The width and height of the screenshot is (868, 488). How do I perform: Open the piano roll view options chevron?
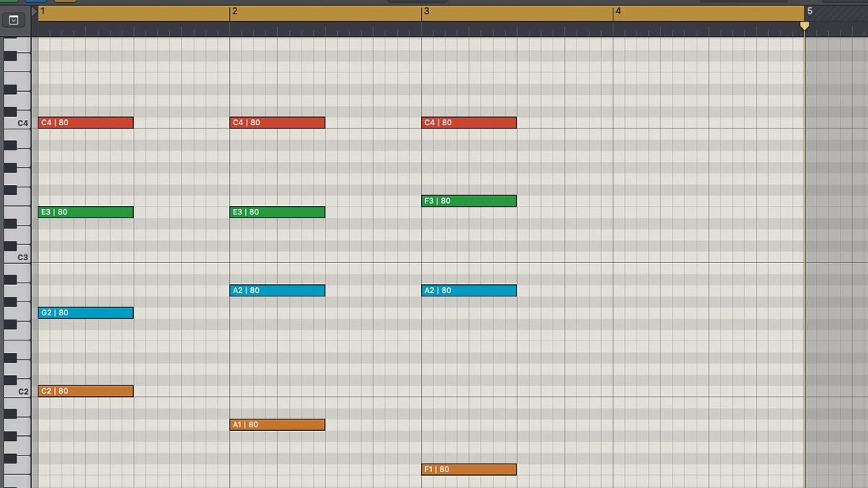click(13, 20)
